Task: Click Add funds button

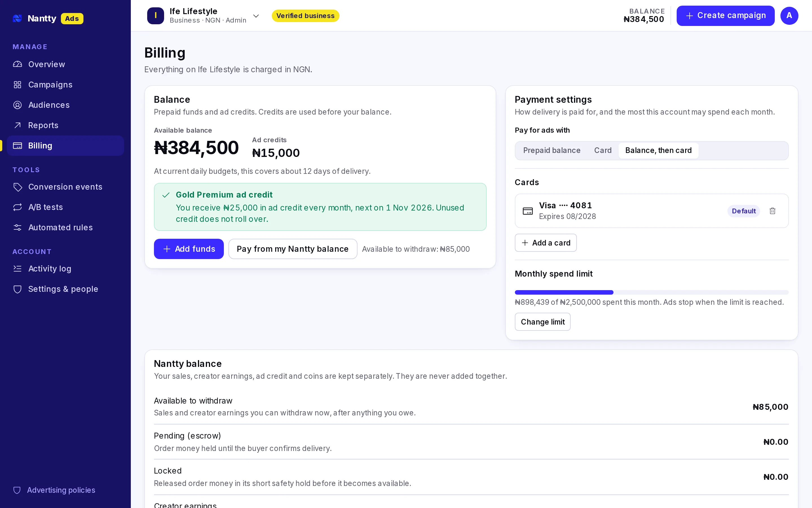Action: [x=189, y=249]
